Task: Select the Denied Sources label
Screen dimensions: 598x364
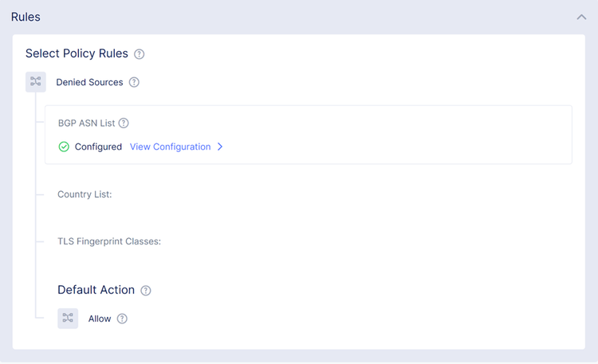Action: [89, 82]
